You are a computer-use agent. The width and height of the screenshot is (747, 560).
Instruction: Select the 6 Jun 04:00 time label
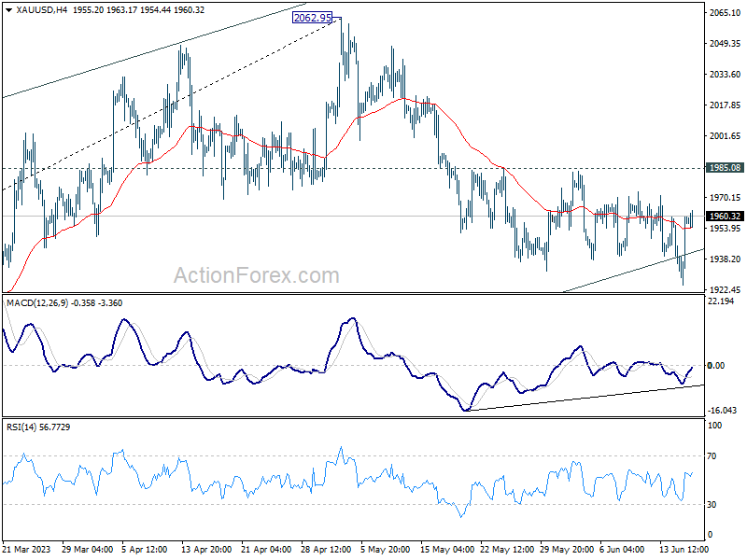click(x=622, y=550)
